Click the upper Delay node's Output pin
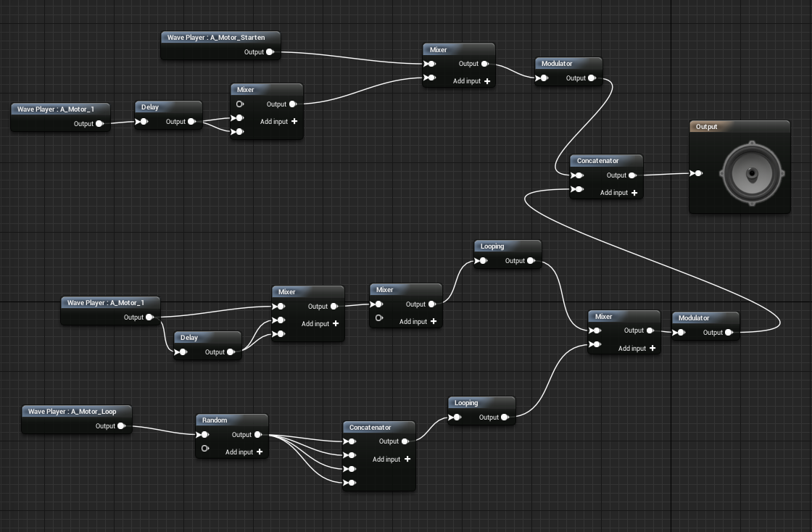The width and height of the screenshot is (812, 532). pyautogui.click(x=191, y=122)
